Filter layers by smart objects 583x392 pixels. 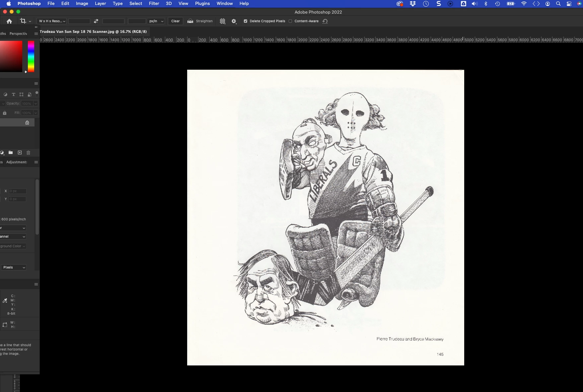pyautogui.click(x=30, y=95)
